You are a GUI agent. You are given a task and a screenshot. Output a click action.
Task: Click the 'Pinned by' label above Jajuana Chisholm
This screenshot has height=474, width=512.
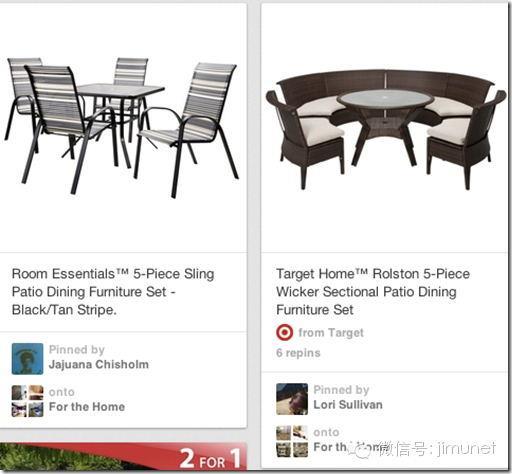[77, 350]
